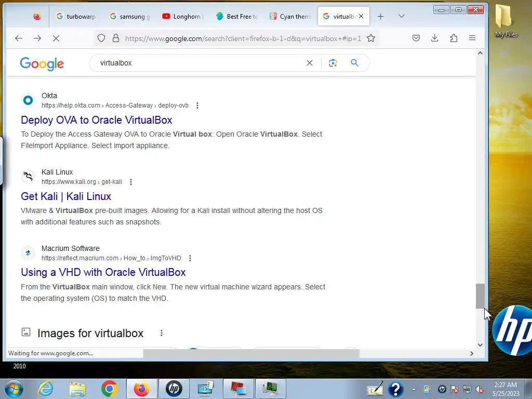
Task: Click the scroll up arrow
Action: point(480,53)
